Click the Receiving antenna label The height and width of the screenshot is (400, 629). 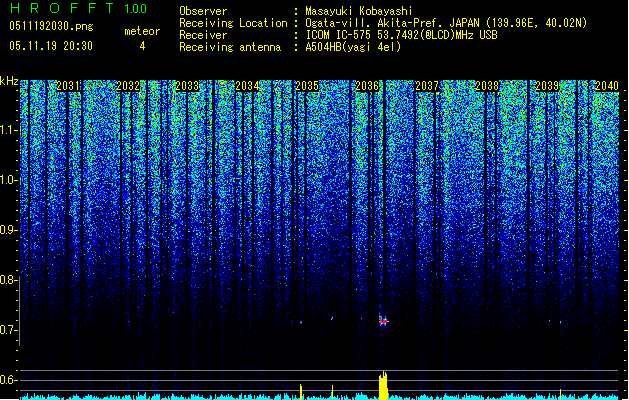(x=230, y=47)
